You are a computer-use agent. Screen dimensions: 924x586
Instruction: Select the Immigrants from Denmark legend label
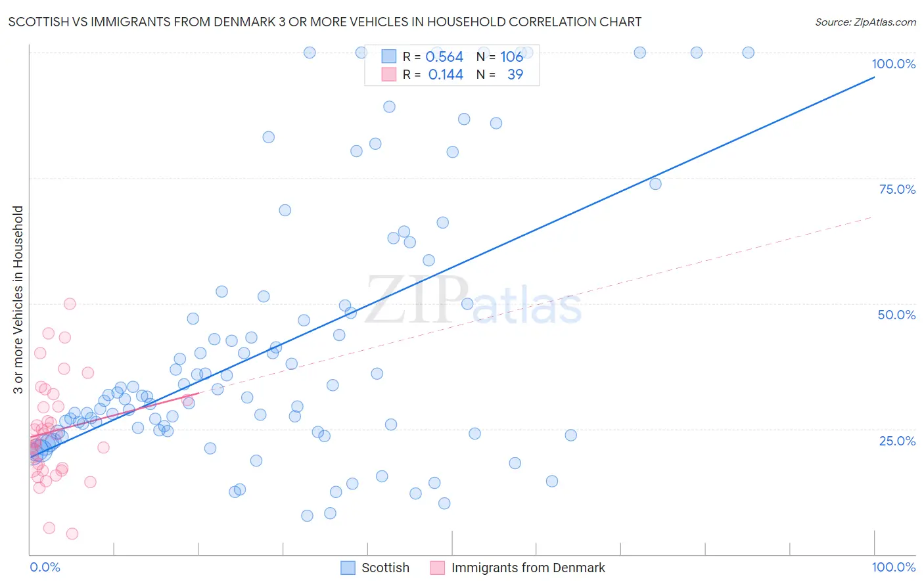click(x=528, y=568)
